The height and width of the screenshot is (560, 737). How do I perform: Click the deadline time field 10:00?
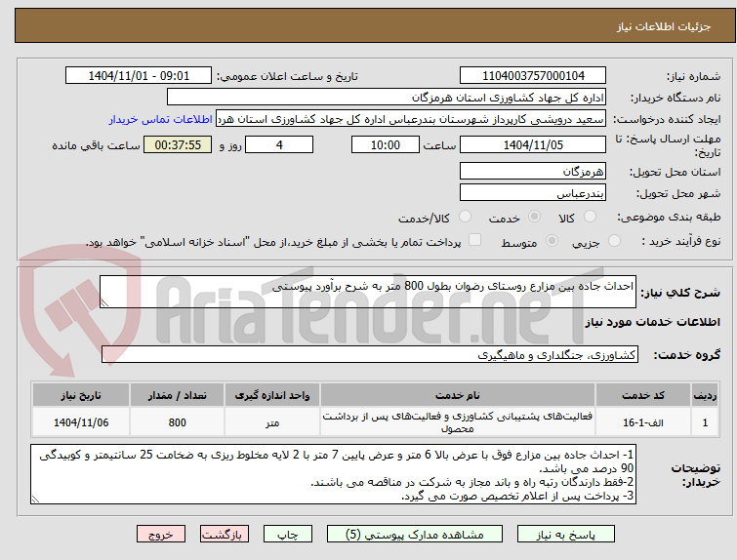(386, 144)
